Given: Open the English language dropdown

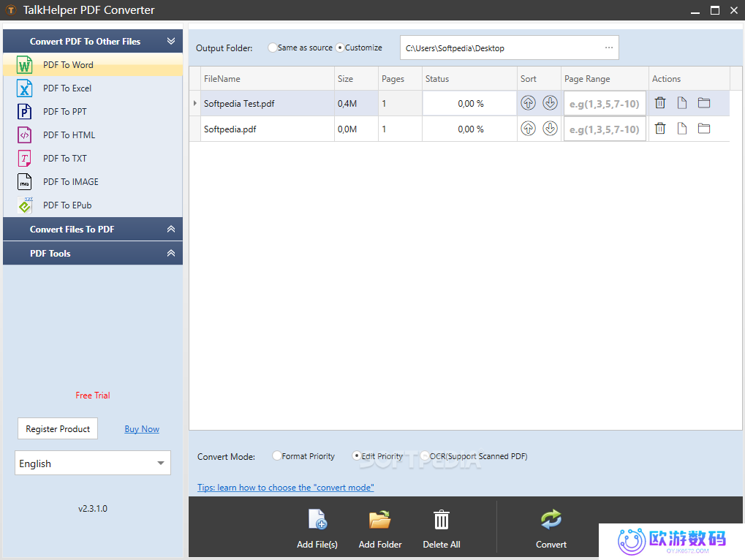Looking at the screenshot, I should click(x=93, y=463).
